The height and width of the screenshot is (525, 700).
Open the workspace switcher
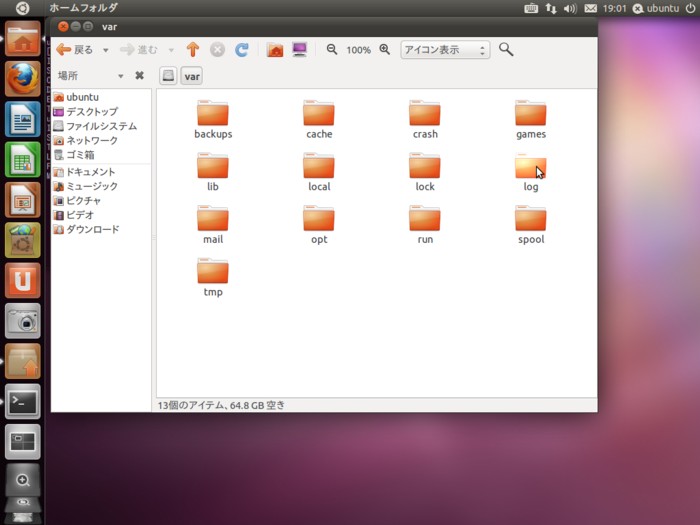[23, 442]
